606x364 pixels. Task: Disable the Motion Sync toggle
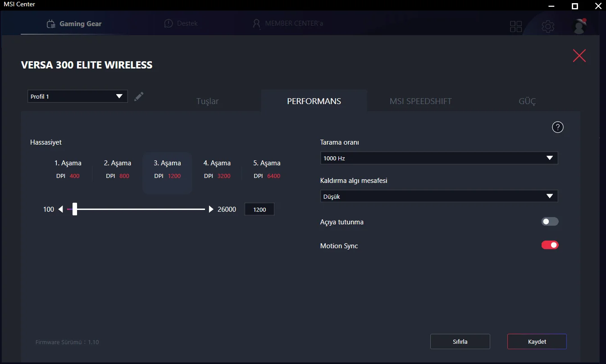pyautogui.click(x=550, y=245)
